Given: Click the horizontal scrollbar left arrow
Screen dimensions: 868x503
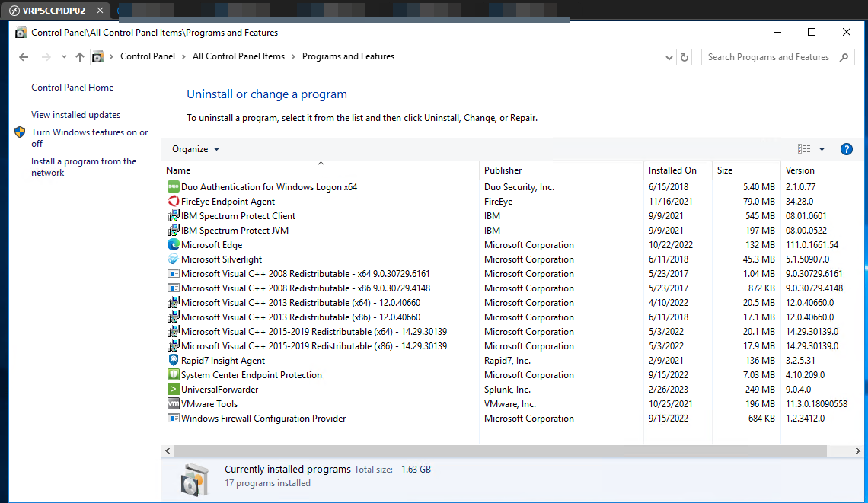Looking at the screenshot, I should click(168, 451).
